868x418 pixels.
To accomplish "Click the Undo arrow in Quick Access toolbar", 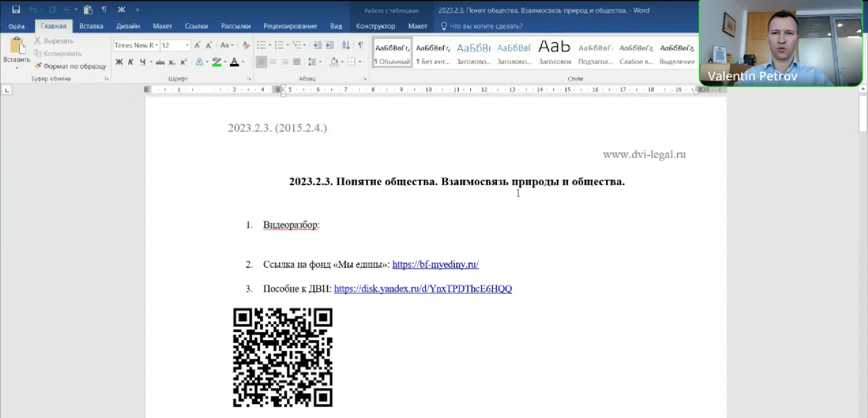I will pos(33,10).
